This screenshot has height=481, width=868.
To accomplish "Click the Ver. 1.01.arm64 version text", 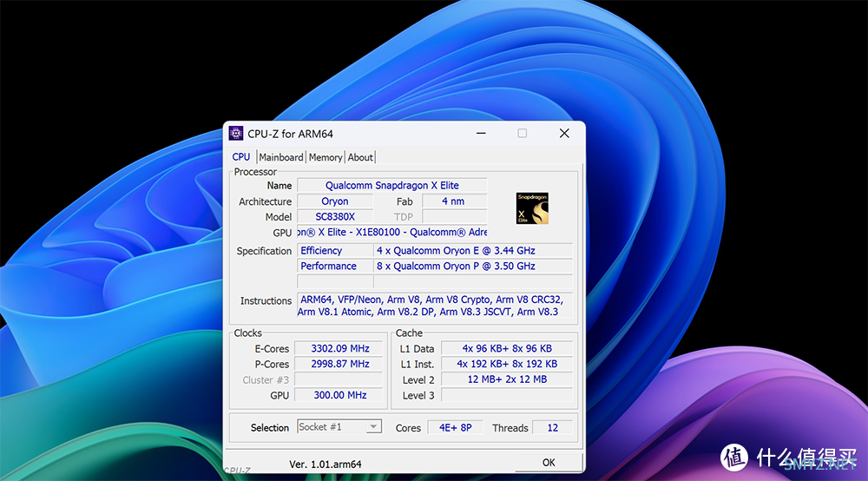I will click(x=325, y=465).
